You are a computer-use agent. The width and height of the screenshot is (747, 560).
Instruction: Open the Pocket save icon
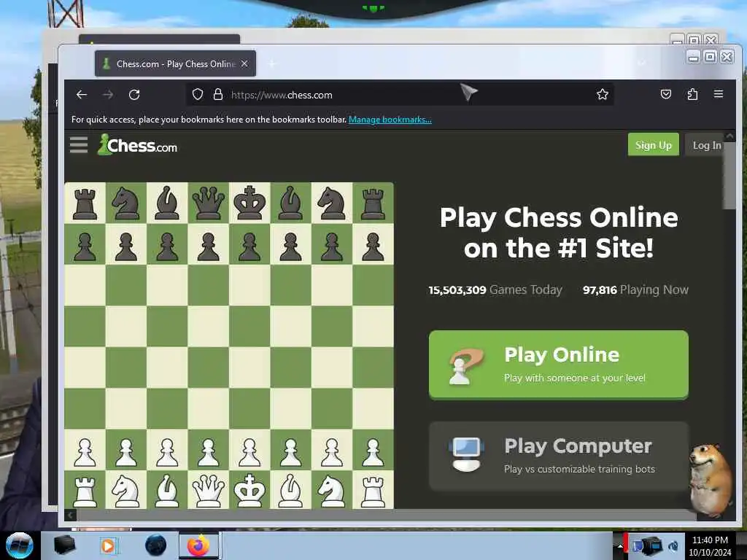(x=666, y=94)
